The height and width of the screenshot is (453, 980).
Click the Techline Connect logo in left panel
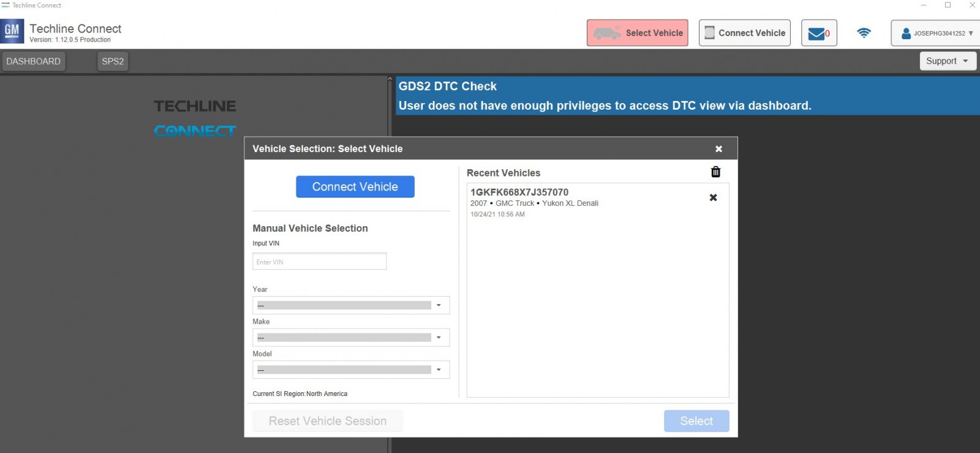click(195, 118)
